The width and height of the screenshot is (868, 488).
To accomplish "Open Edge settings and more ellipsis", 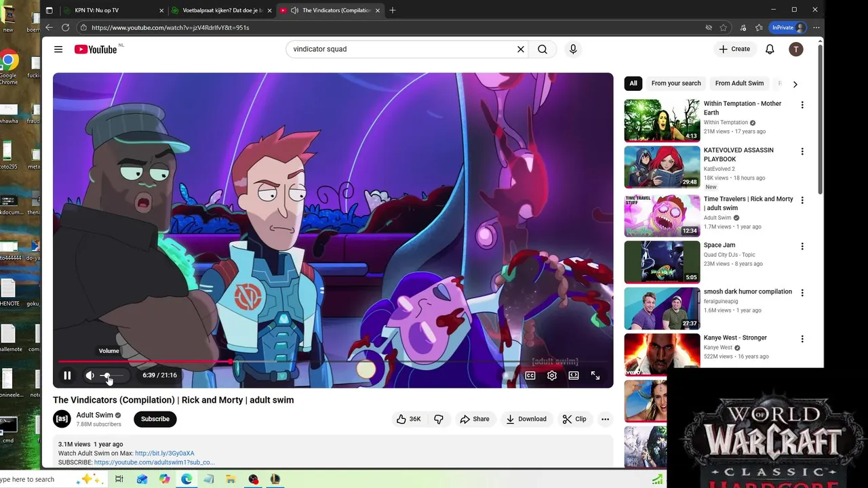I will point(816,28).
